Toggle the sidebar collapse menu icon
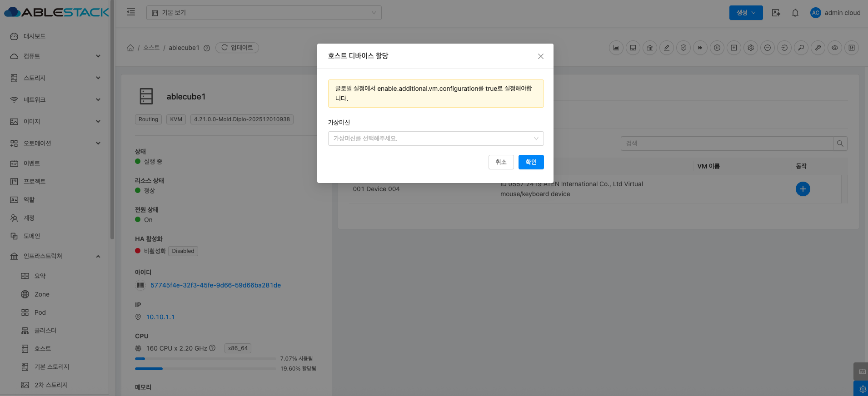Screen dimensions: 868x396 (131, 12)
